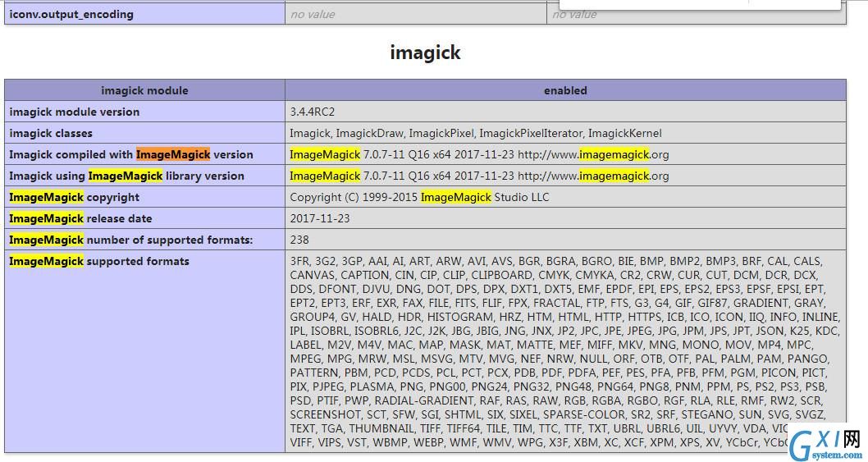Click 'FRACTAL' in the supported formats list
This screenshot has height=462, width=868.
coord(558,303)
